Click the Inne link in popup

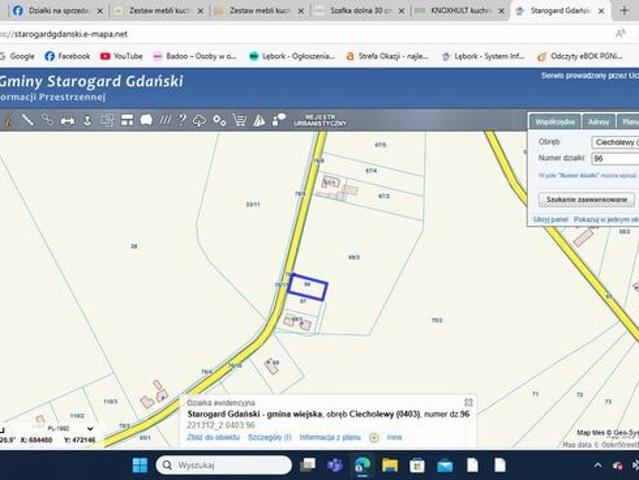coord(394,437)
